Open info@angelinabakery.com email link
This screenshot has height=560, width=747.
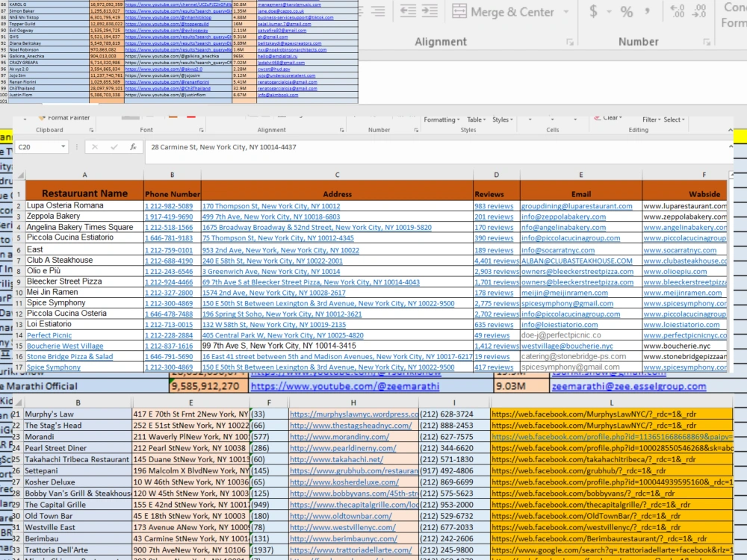pyautogui.click(x=563, y=228)
